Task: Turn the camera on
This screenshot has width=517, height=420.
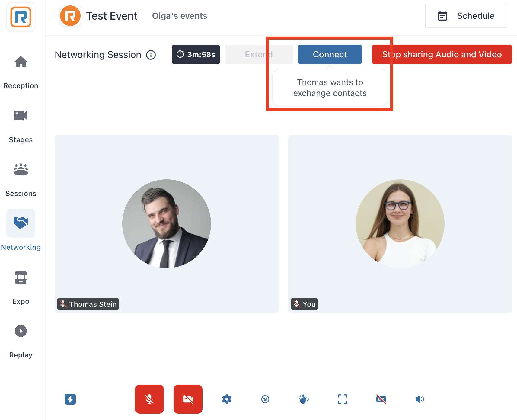Action: (188, 399)
